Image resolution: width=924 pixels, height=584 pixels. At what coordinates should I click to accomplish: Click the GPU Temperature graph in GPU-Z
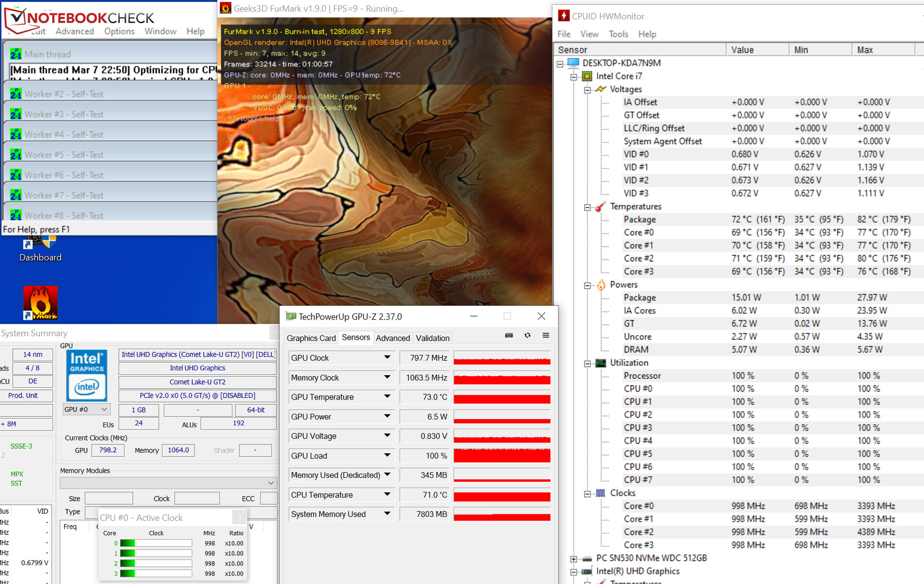[502, 397]
